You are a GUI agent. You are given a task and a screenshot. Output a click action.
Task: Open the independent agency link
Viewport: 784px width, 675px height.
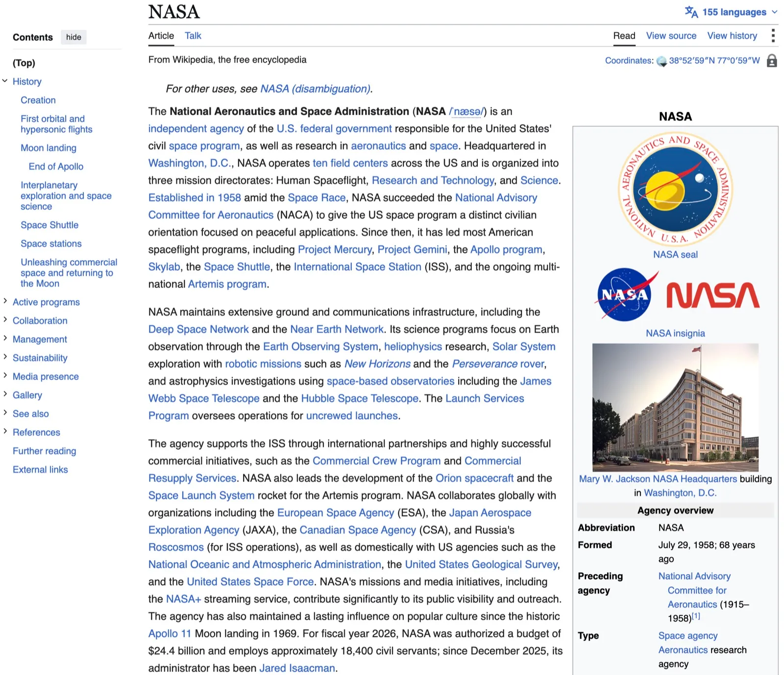[196, 129]
